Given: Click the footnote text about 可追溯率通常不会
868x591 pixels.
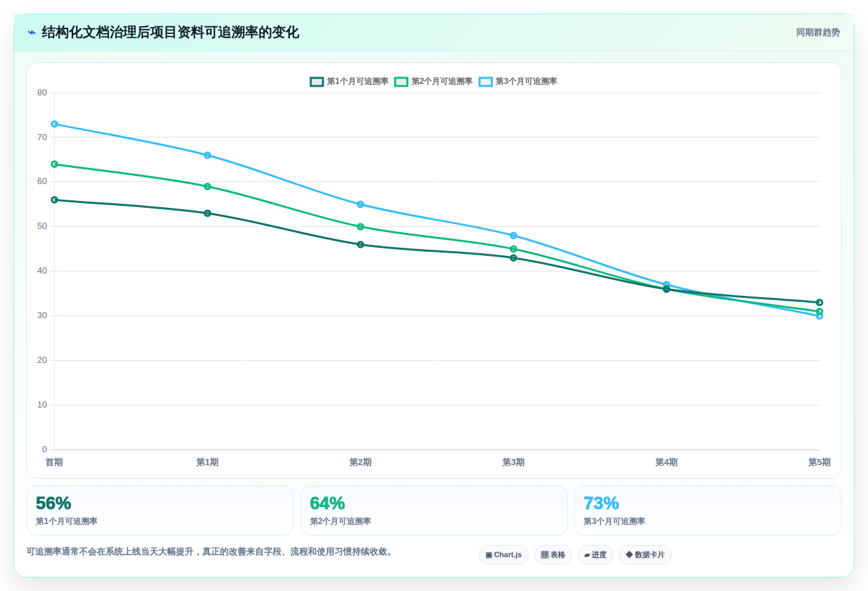Looking at the screenshot, I should click(211, 552).
